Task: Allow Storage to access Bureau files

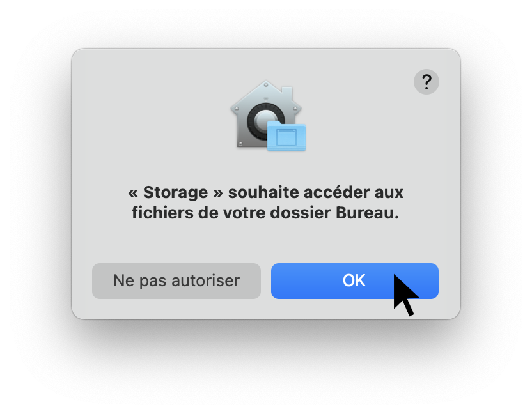Action: 354,280
